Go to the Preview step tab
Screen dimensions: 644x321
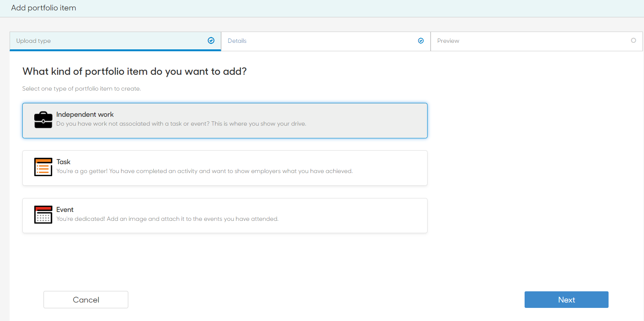pos(537,41)
